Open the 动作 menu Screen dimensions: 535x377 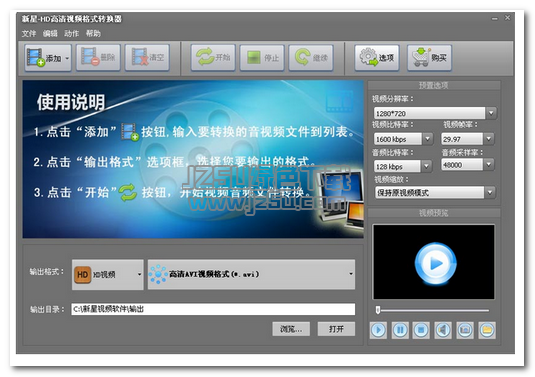pos(72,33)
